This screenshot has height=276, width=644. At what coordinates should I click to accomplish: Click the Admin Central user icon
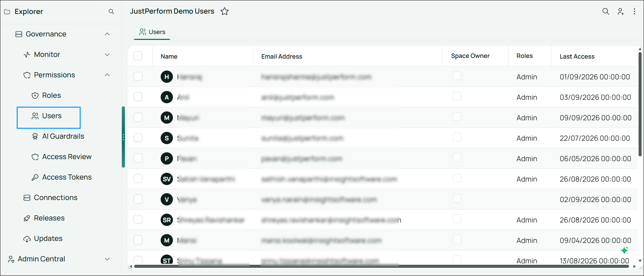(x=11, y=259)
